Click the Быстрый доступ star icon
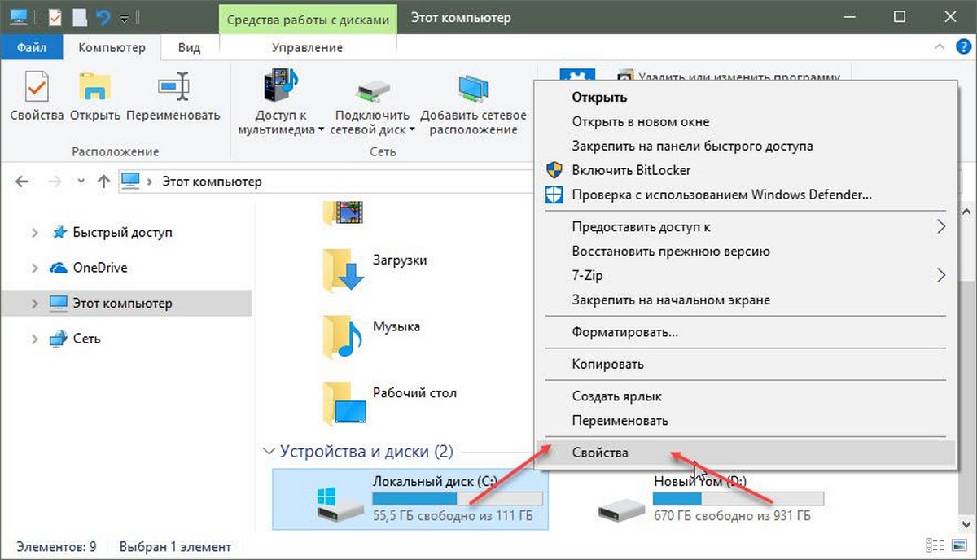977x560 pixels. click(x=59, y=232)
